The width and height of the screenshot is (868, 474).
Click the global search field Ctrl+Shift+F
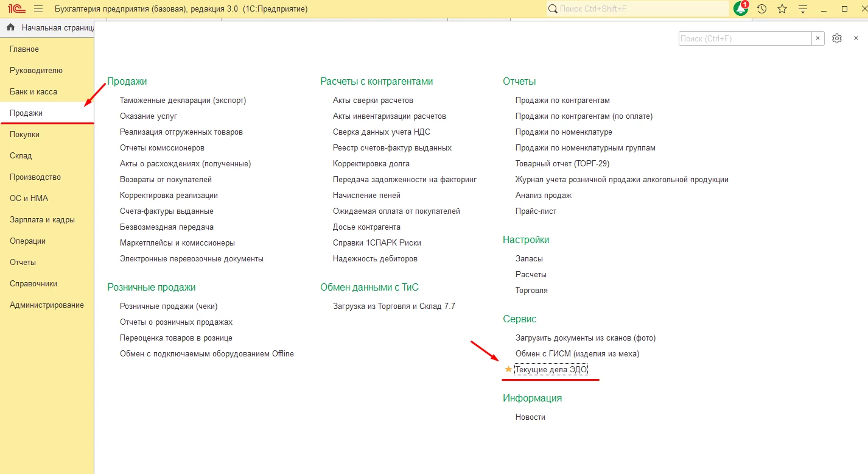point(639,9)
